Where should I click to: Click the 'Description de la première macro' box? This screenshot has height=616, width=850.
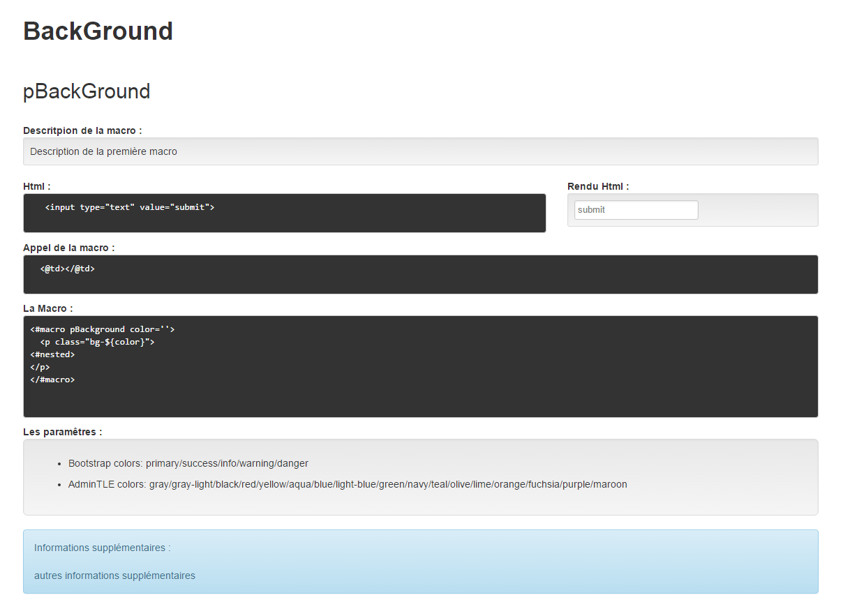coord(103,151)
